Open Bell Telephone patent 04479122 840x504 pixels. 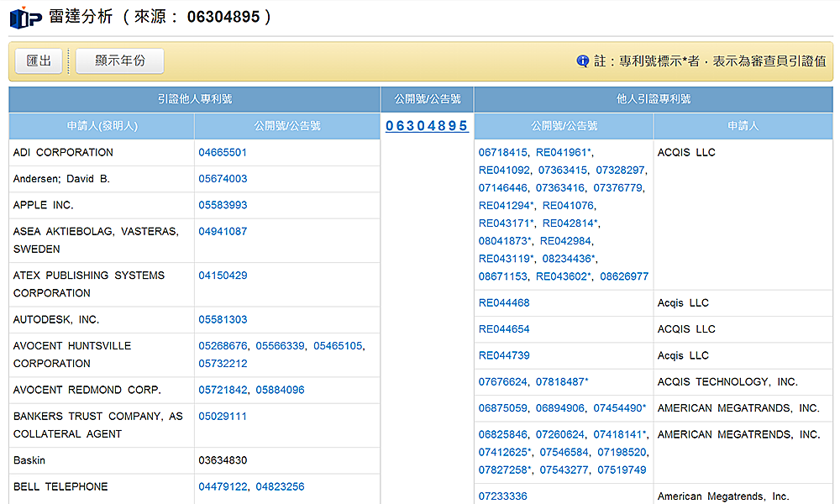click(x=223, y=486)
